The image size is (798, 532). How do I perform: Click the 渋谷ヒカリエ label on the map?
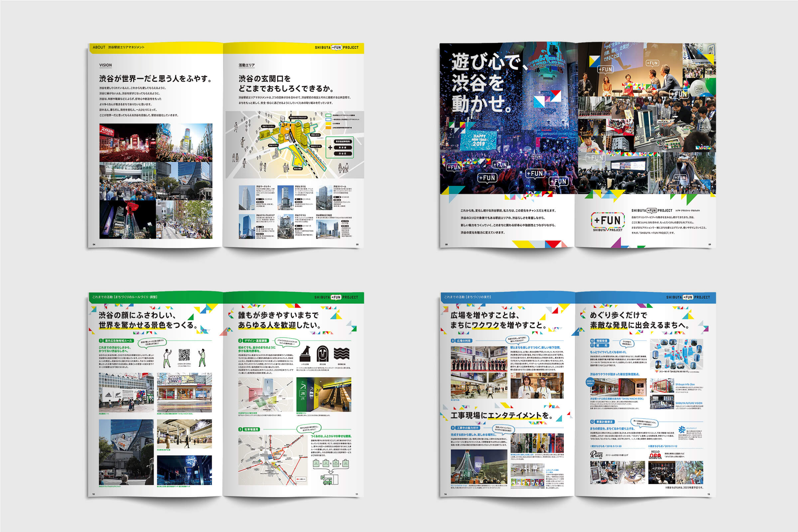pyautogui.click(x=316, y=135)
